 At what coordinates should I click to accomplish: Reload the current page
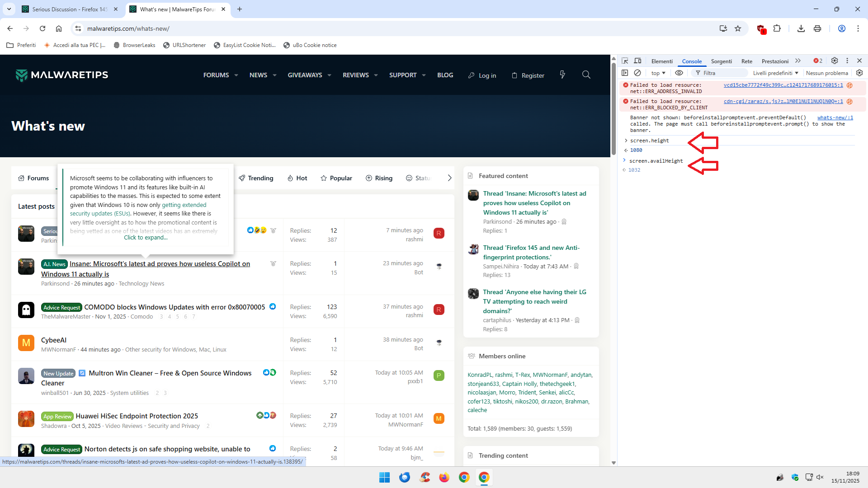pyautogui.click(x=42, y=28)
